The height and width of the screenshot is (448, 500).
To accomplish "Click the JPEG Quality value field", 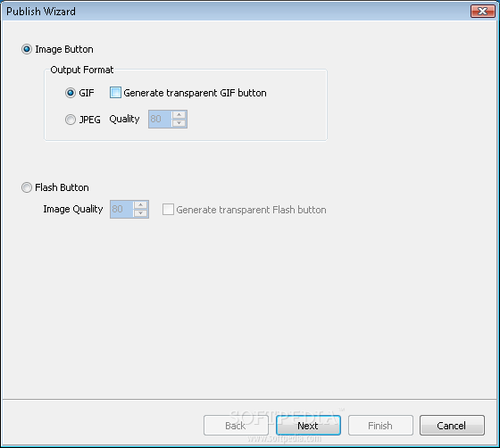I will click(x=160, y=120).
